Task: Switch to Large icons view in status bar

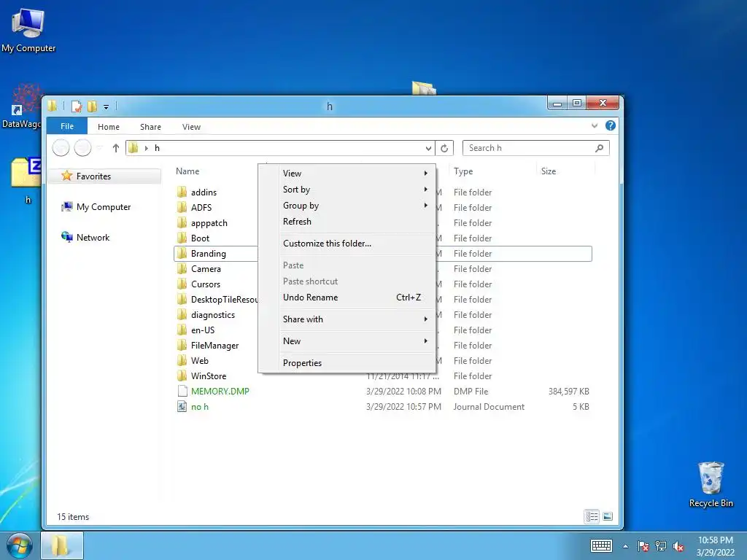Action: (608, 517)
